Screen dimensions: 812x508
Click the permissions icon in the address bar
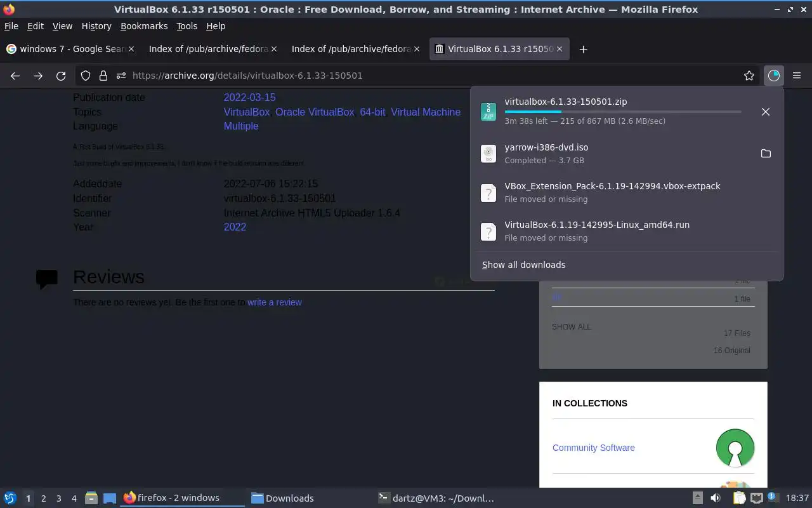pyautogui.click(x=121, y=76)
